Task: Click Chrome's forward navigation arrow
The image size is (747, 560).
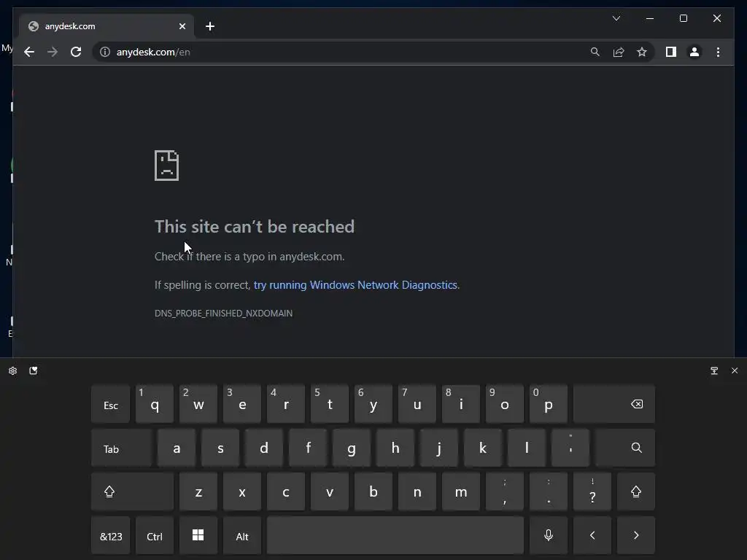Action: [53, 52]
